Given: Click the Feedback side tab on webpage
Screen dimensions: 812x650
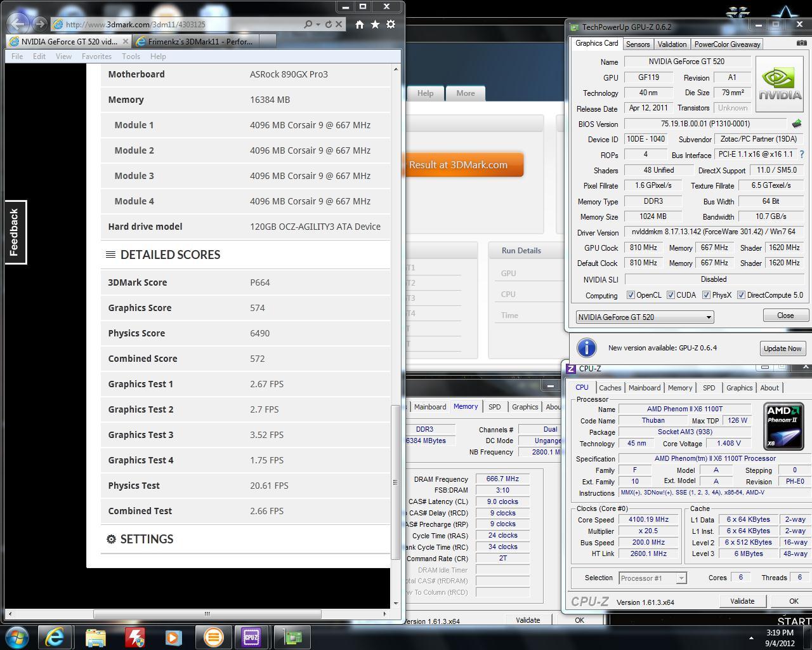Looking at the screenshot, I should pos(15,232).
